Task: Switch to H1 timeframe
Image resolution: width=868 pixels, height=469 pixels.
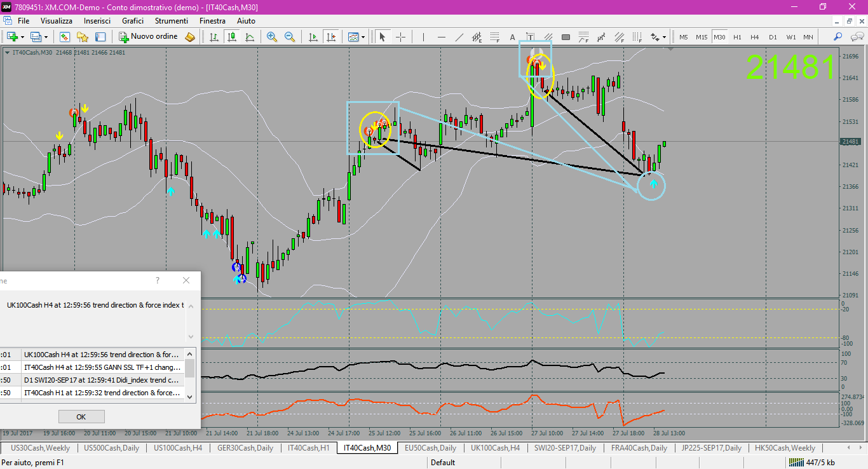Action: click(737, 37)
